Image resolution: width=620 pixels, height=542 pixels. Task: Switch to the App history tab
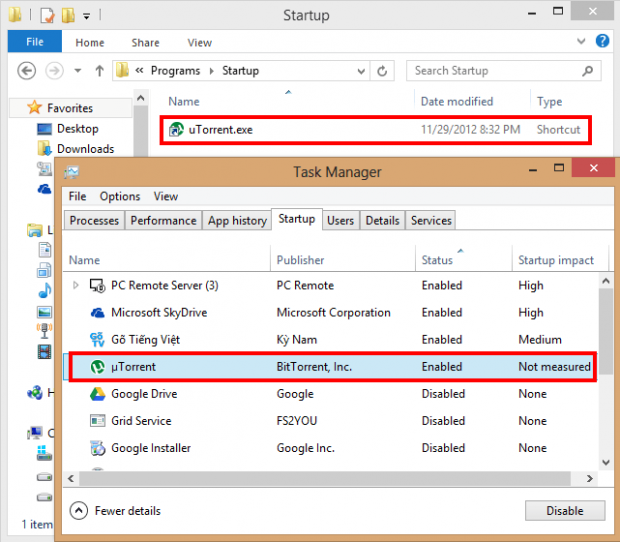[x=237, y=221]
